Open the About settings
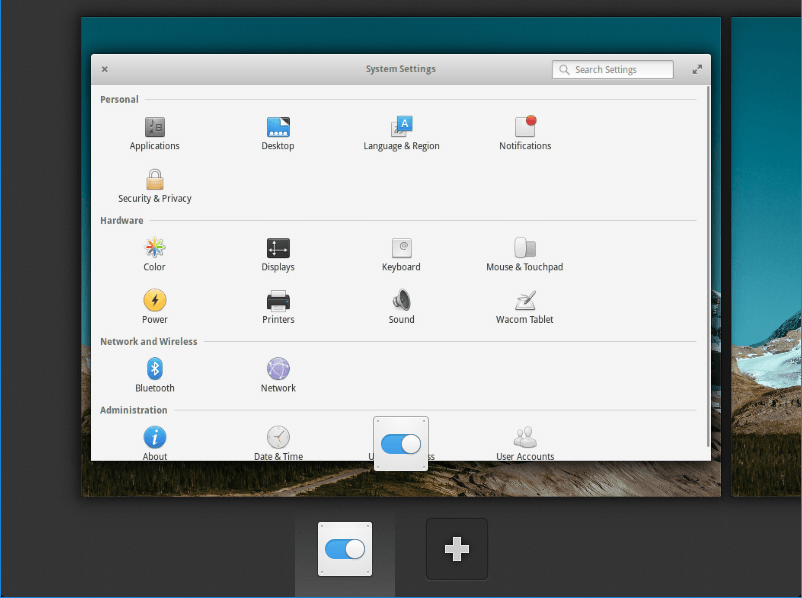The height and width of the screenshot is (598, 802). (154, 444)
